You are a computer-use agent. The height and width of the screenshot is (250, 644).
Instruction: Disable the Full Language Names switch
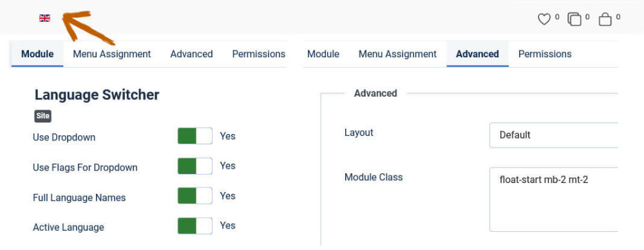pyautogui.click(x=194, y=196)
